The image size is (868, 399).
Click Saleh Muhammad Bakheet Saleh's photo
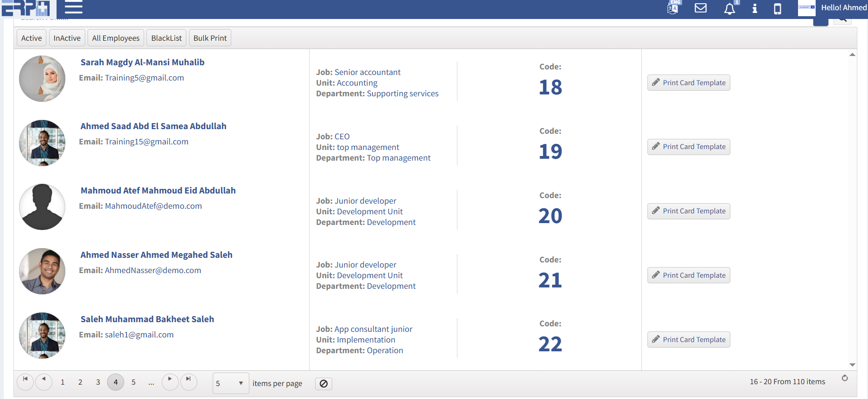pos(42,336)
